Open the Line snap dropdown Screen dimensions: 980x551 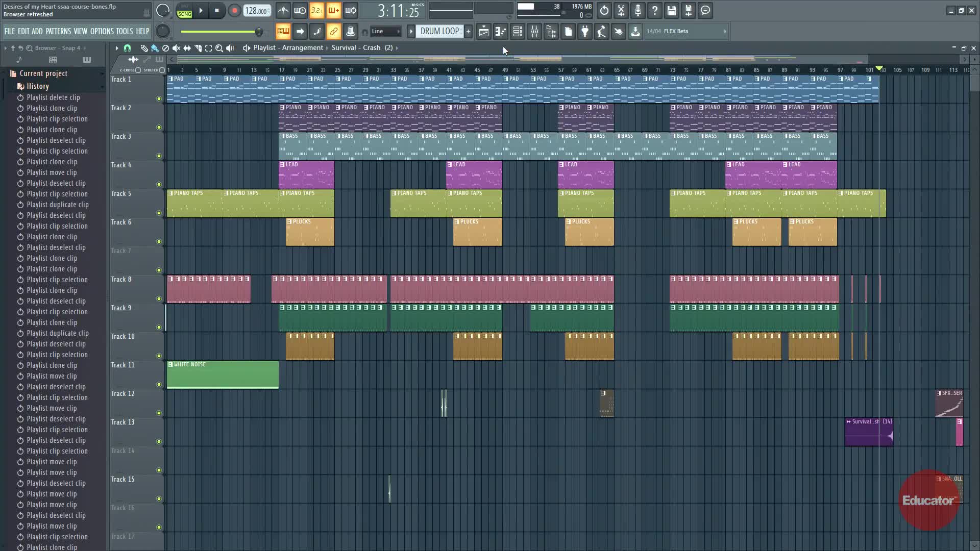(x=385, y=32)
